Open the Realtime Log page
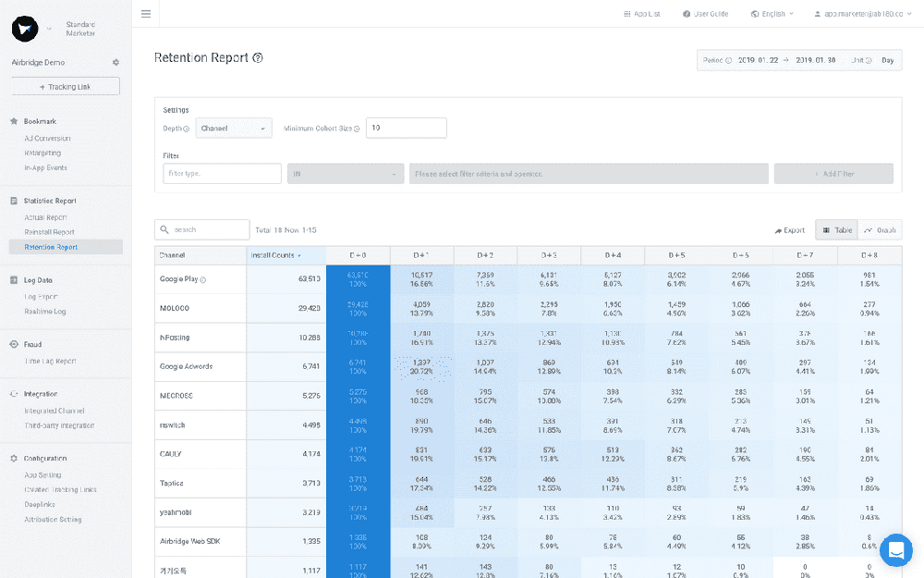This screenshot has height=578, width=924. (x=44, y=312)
